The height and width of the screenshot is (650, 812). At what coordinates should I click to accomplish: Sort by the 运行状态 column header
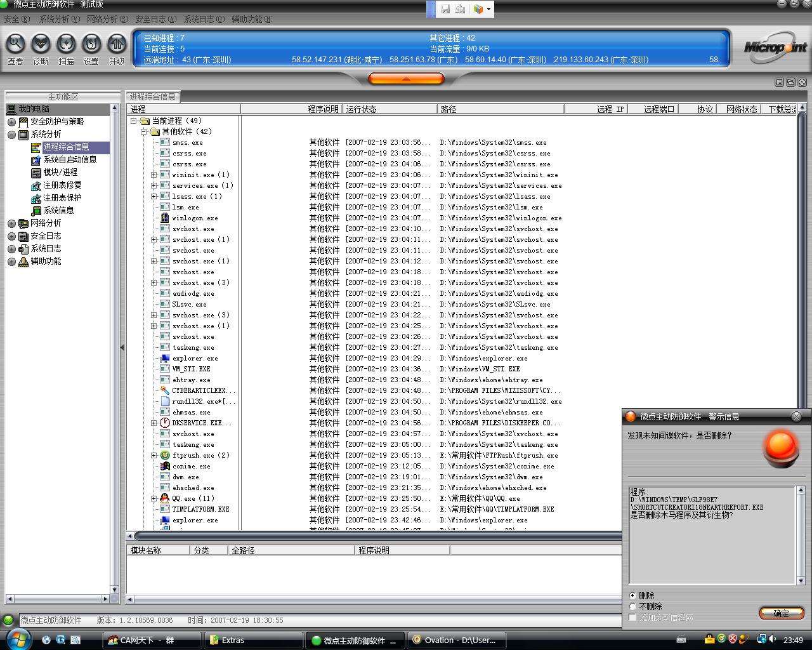pyautogui.click(x=390, y=109)
